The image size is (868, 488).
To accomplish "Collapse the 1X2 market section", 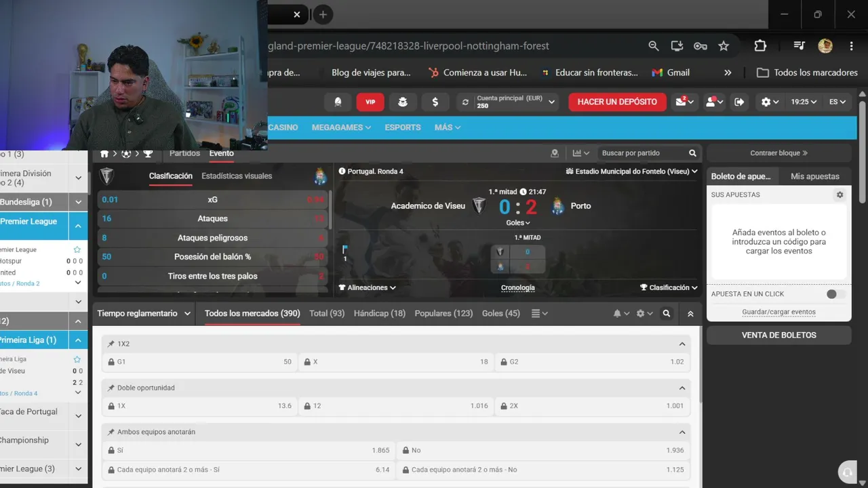I will [x=682, y=344].
